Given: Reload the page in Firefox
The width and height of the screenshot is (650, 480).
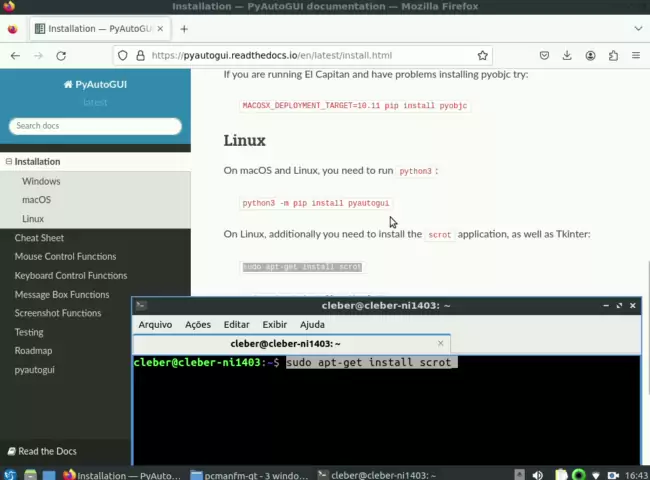Looking at the screenshot, I should [x=61, y=56].
